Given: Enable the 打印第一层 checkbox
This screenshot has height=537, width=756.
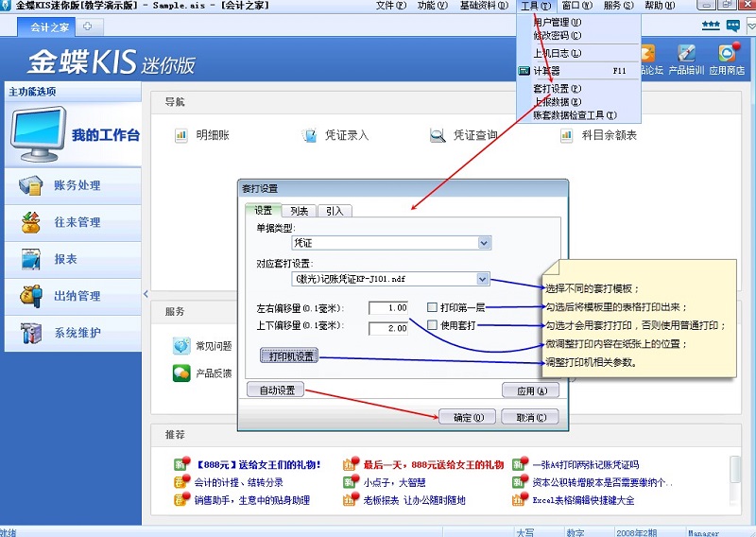Looking at the screenshot, I should tap(432, 307).
